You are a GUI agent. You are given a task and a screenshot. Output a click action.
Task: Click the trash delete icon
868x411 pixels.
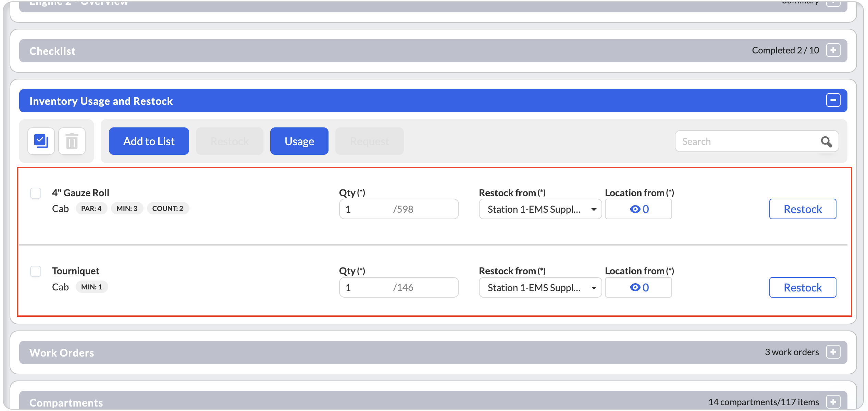[72, 141]
